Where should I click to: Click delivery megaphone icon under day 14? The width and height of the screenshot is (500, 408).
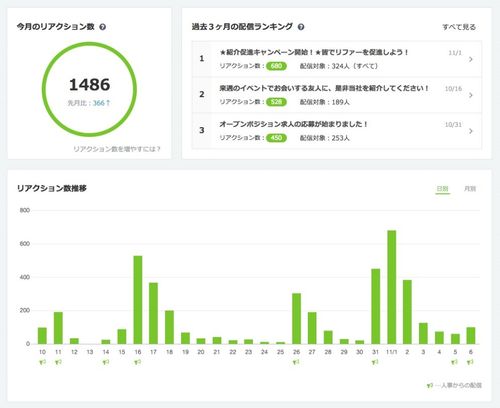(106, 362)
